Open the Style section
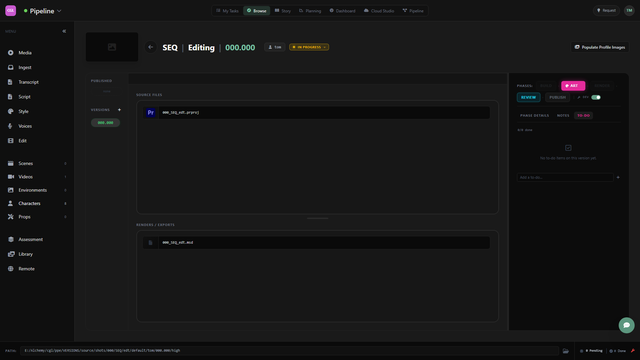This screenshot has height=360, width=640. click(23, 111)
